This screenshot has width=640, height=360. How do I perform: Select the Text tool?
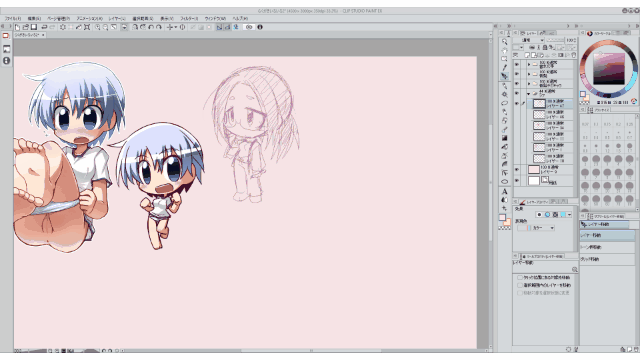point(505,191)
